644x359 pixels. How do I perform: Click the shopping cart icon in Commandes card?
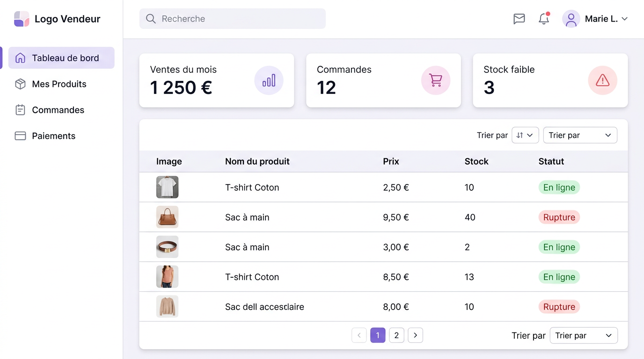click(x=436, y=80)
